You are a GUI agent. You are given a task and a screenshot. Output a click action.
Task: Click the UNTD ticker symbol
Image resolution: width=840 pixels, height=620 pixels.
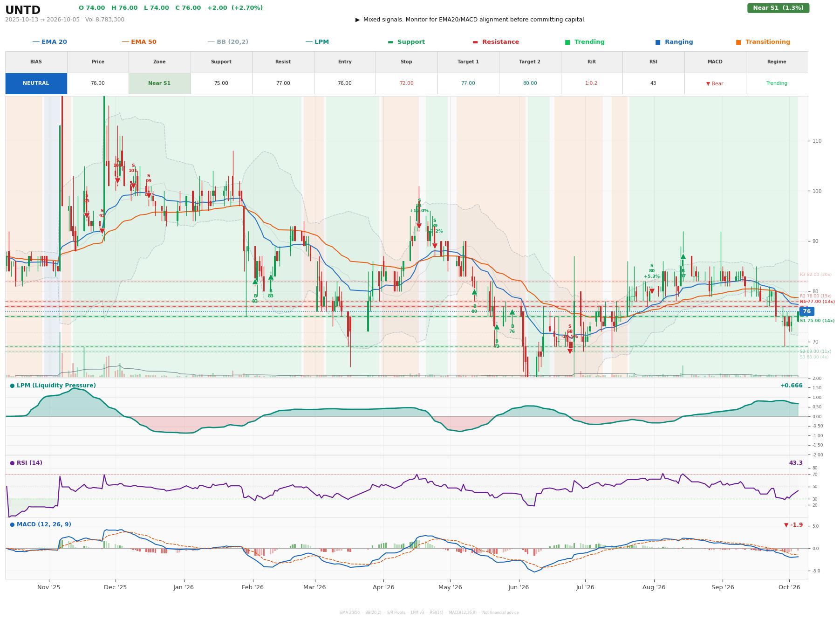tap(23, 10)
